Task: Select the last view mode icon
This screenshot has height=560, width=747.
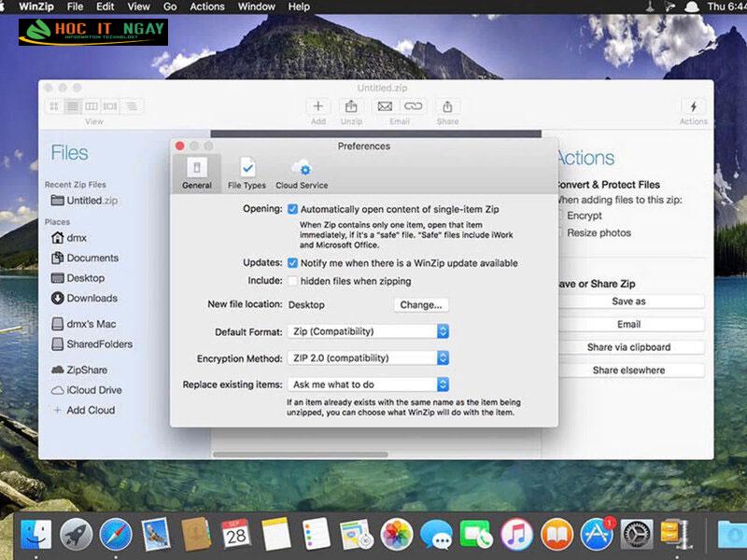Action: pyautogui.click(x=132, y=106)
